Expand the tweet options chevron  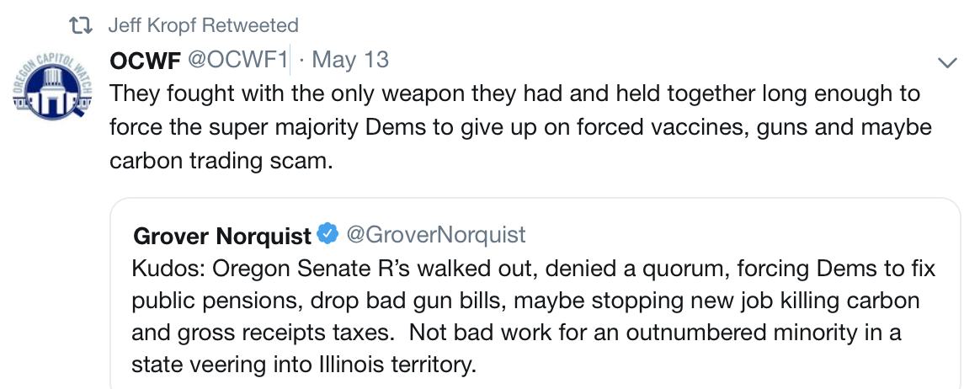pyautogui.click(x=947, y=62)
